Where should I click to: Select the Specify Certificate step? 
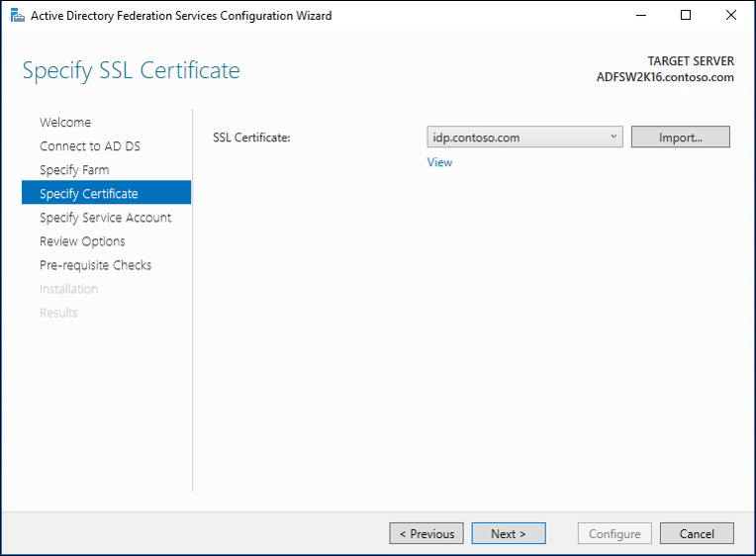[x=106, y=192]
